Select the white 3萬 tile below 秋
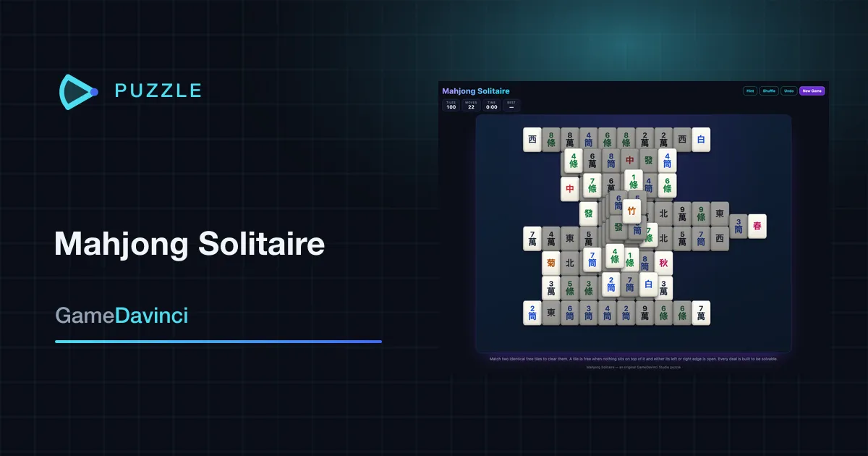Viewport: 868px width, 456px height. [x=664, y=288]
